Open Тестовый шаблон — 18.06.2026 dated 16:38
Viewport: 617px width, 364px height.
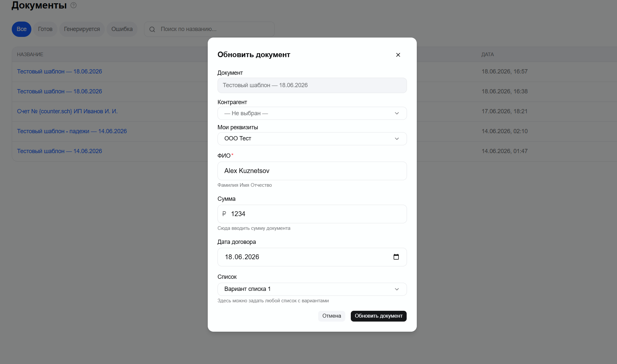tap(59, 91)
